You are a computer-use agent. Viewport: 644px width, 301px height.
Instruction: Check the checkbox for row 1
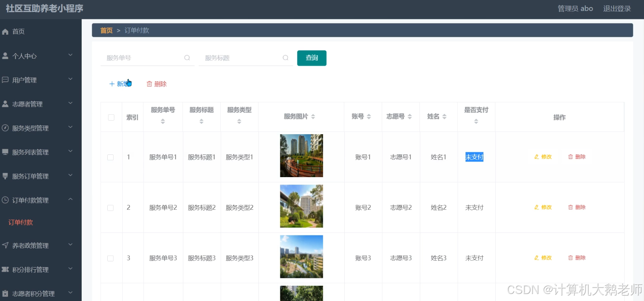pyautogui.click(x=110, y=157)
